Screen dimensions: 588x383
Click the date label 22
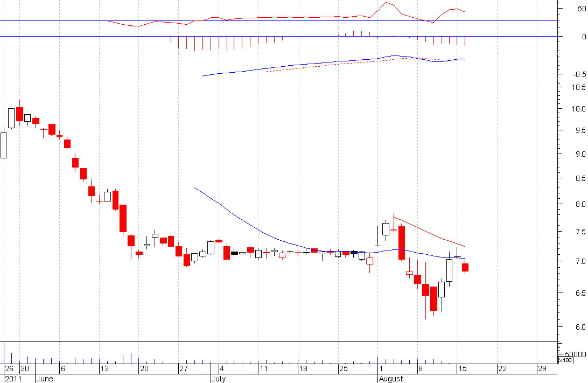tap(502, 369)
